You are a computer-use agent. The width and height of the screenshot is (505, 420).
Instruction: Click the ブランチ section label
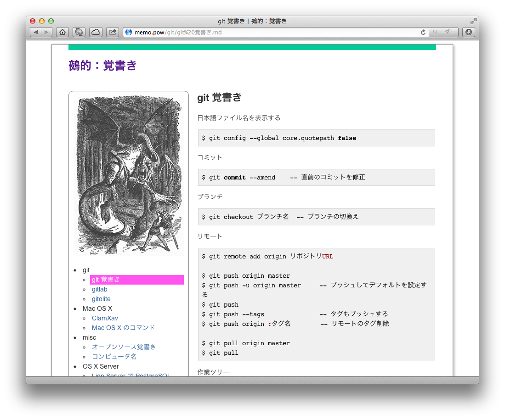pos(210,196)
